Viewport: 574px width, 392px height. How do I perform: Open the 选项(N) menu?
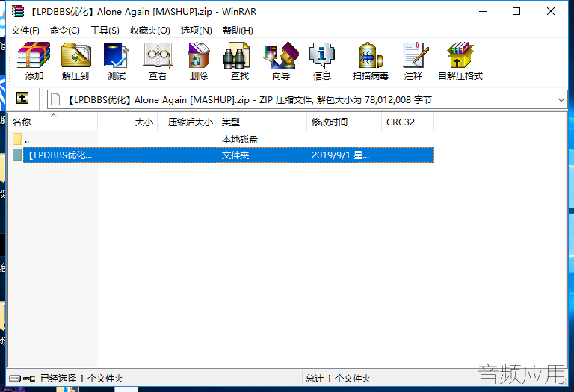click(197, 31)
